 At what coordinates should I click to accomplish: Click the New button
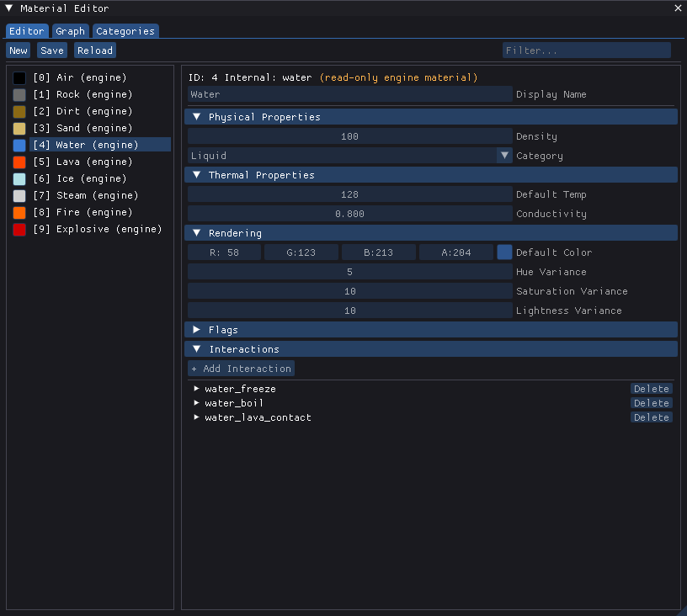pyautogui.click(x=19, y=50)
